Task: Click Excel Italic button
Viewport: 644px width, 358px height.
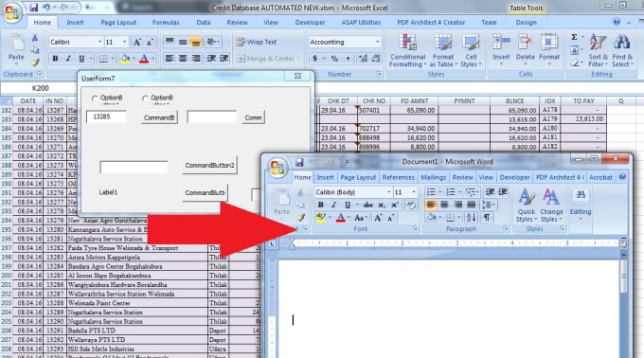Action: coord(68,59)
